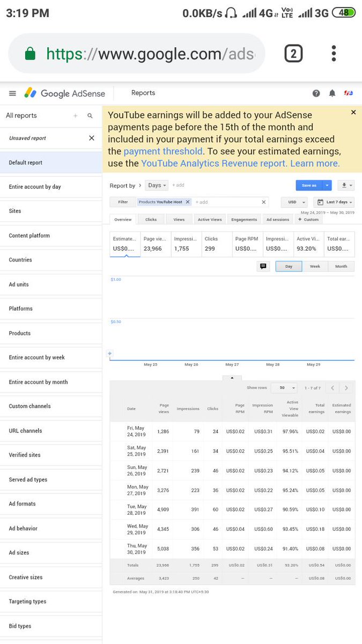Viewport: 362px width, 644px height.
Task: Switch to the Engagements tab
Action: [x=244, y=219]
